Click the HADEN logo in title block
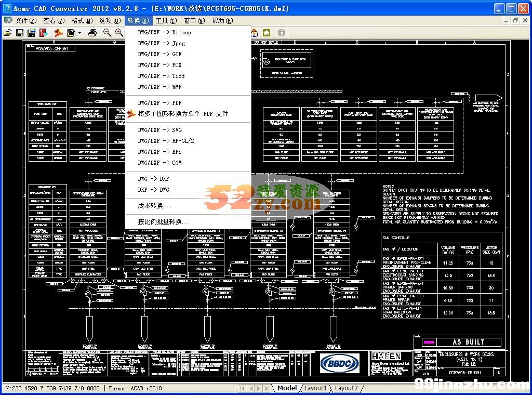The height and width of the screenshot is (395, 532). click(387, 357)
